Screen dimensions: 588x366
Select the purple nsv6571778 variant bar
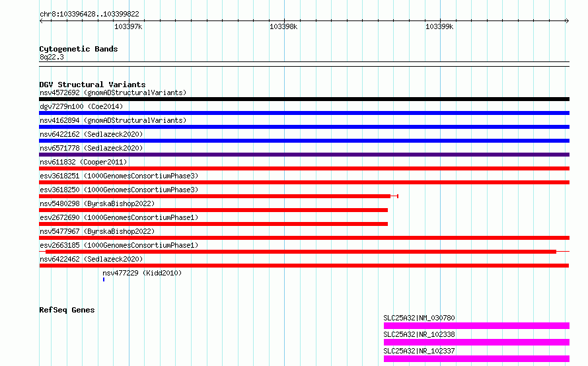coord(304,155)
